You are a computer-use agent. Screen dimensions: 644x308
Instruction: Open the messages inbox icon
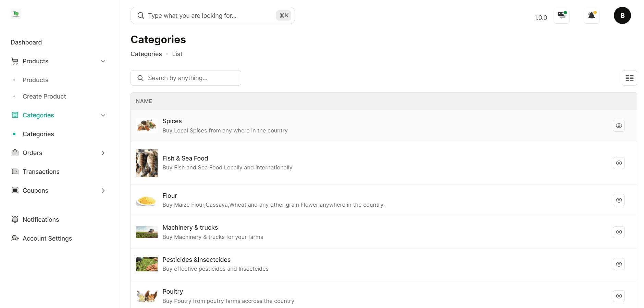561,16
